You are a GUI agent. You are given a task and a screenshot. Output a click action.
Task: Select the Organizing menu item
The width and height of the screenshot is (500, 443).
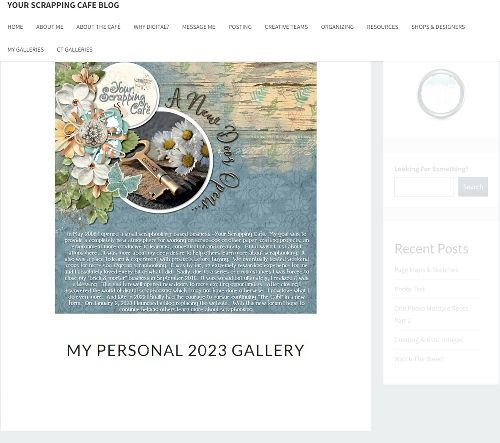[x=337, y=27]
